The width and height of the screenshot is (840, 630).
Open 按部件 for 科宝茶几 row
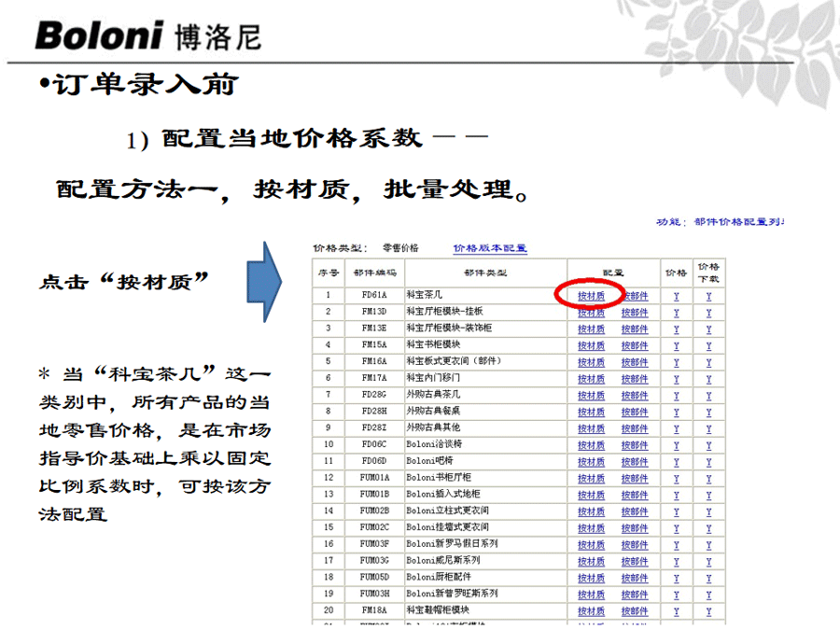click(635, 296)
